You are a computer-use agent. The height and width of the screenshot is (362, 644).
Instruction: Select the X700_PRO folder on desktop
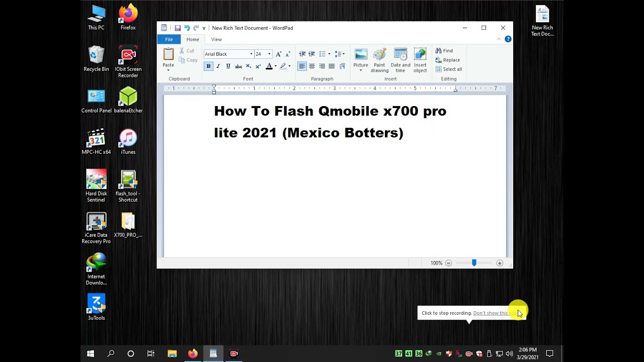[128, 225]
